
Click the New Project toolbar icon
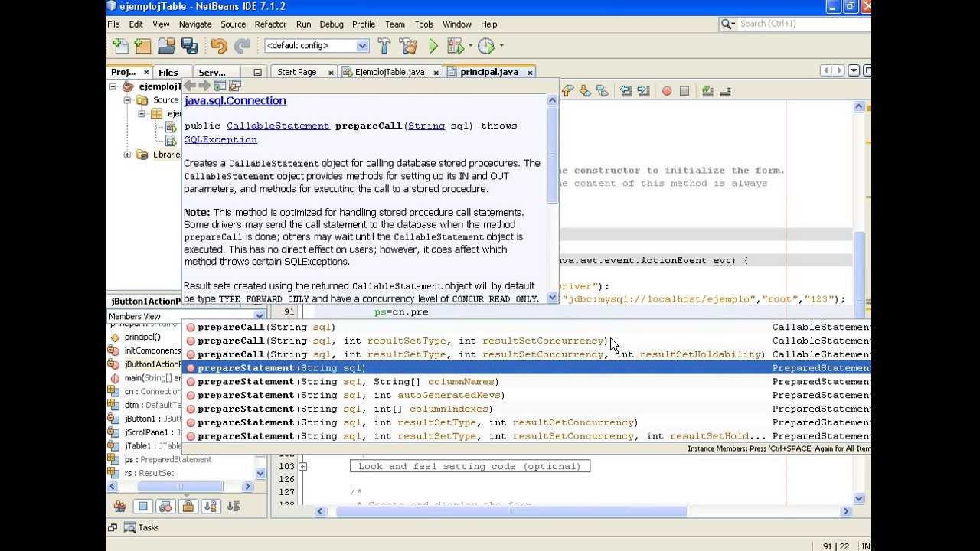pos(142,46)
